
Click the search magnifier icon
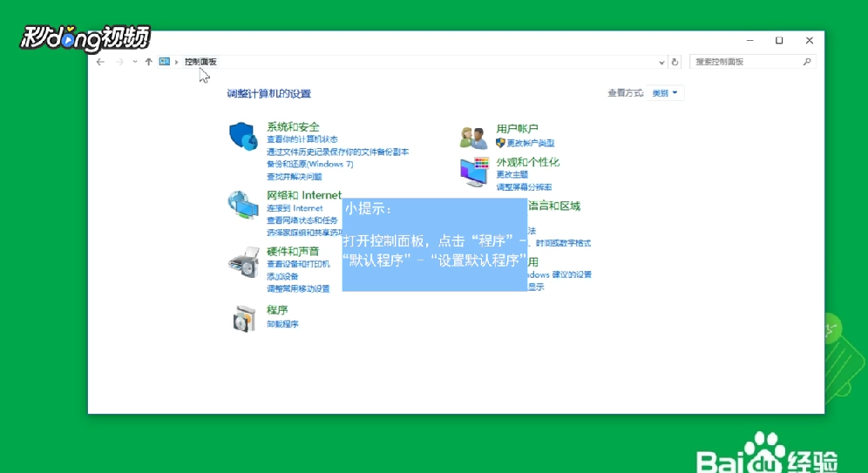pyautogui.click(x=807, y=62)
